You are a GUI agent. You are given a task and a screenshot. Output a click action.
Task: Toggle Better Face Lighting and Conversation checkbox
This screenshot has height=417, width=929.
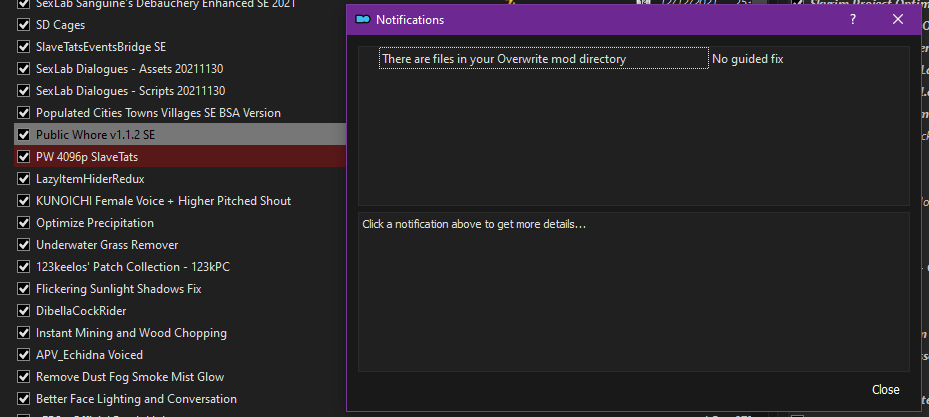tap(24, 399)
